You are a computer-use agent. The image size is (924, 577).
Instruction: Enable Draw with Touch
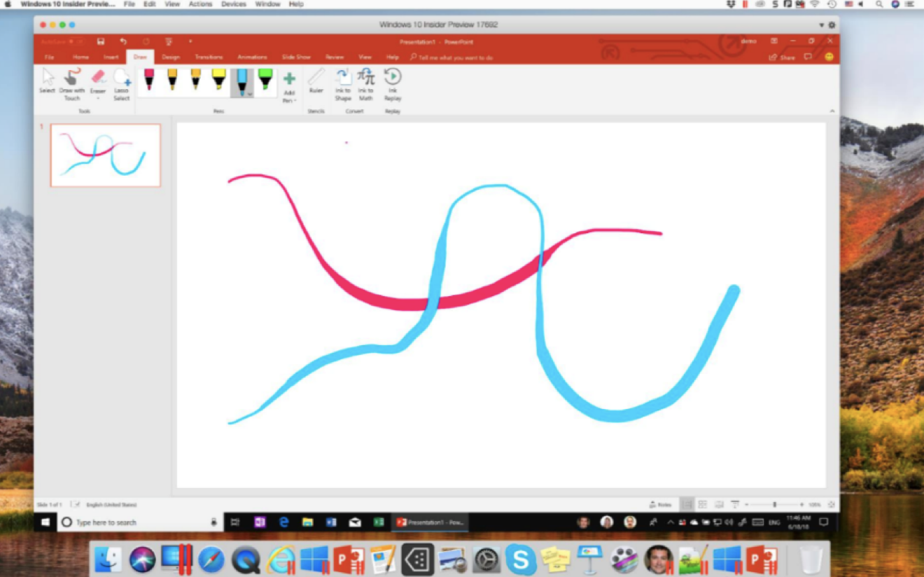71,85
